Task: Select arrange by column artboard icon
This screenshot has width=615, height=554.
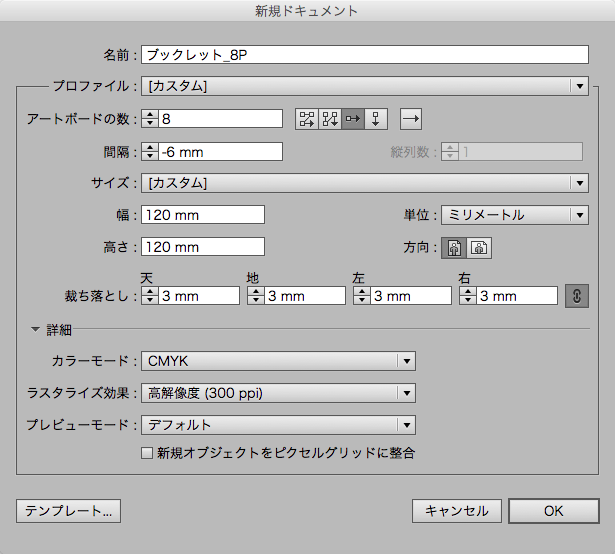Action: pyautogui.click(x=376, y=119)
